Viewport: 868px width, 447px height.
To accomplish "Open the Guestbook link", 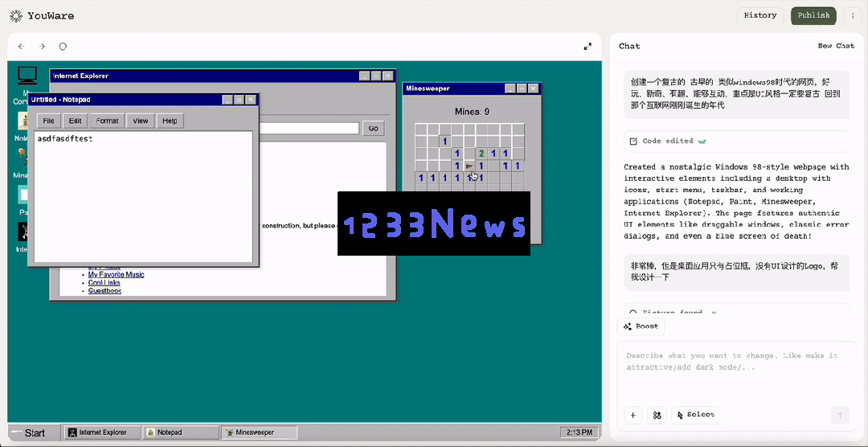I will tap(104, 290).
